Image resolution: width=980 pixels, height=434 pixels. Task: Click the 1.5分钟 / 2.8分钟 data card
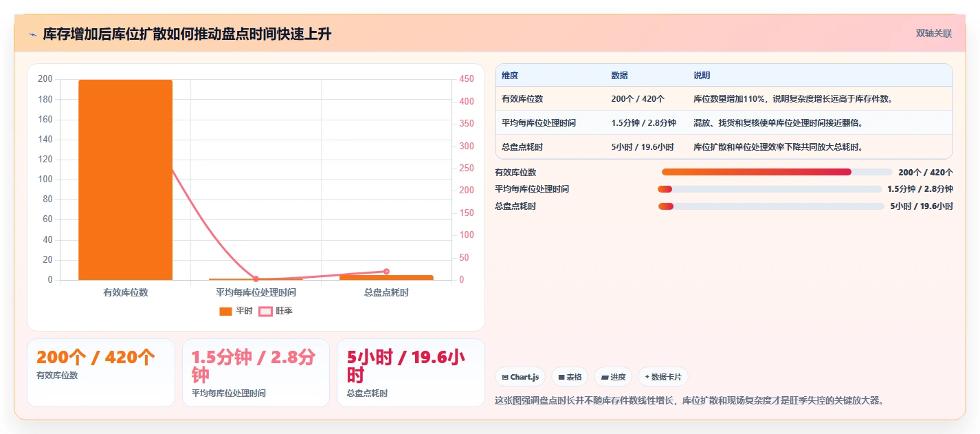256,373
